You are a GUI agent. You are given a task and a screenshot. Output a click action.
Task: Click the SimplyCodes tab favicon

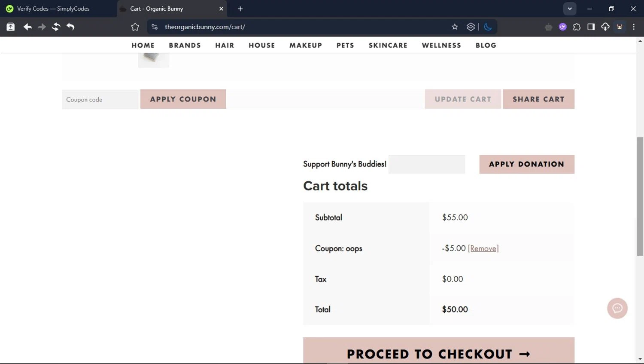(9, 9)
